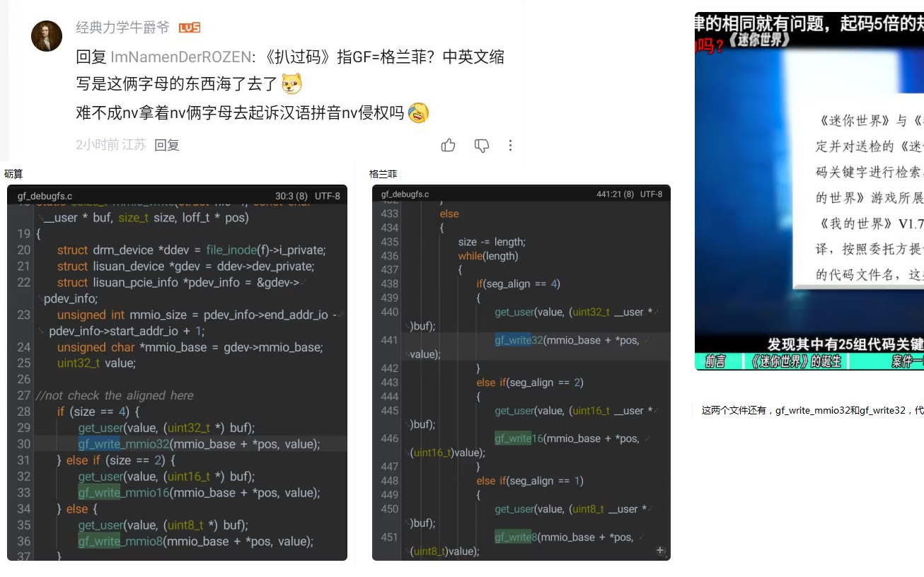Open the commenter's avatar profile picture
The width and height of the screenshot is (924, 577).
pyautogui.click(x=47, y=35)
